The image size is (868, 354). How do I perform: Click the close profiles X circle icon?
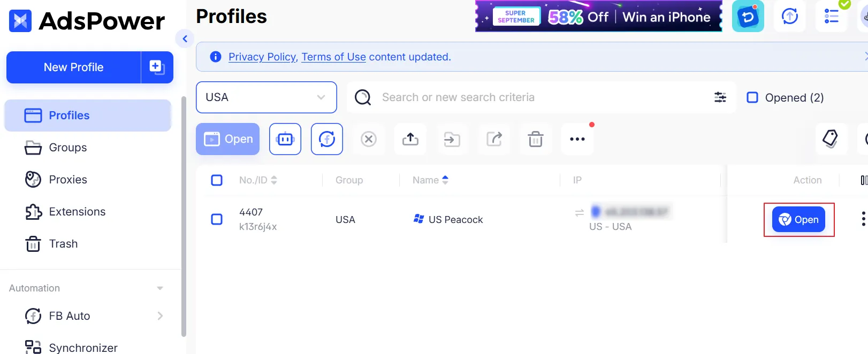point(369,139)
